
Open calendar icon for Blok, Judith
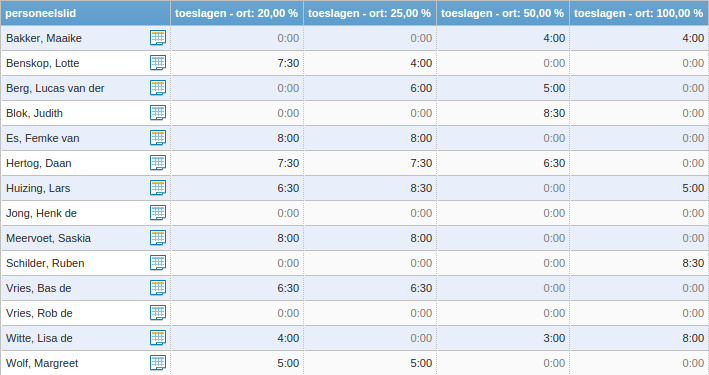[x=158, y=113]
